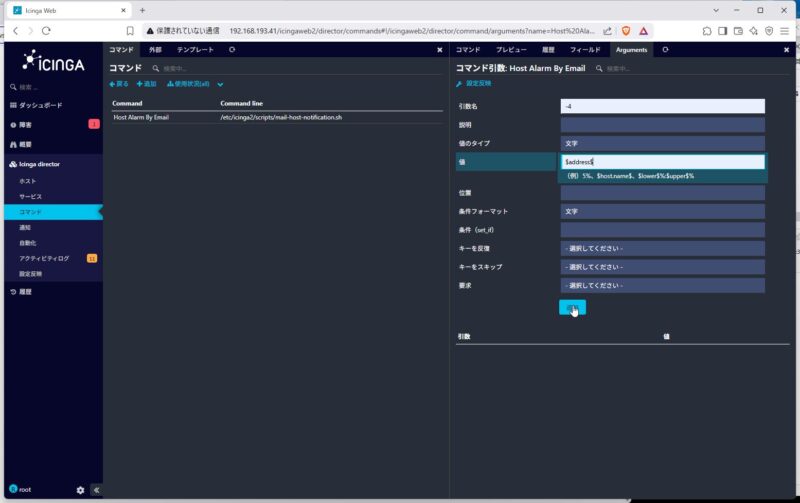The image size is (800, 503).
Task: Click the refresh icon in left pane tabs
Action: click(x=232, y=49)
